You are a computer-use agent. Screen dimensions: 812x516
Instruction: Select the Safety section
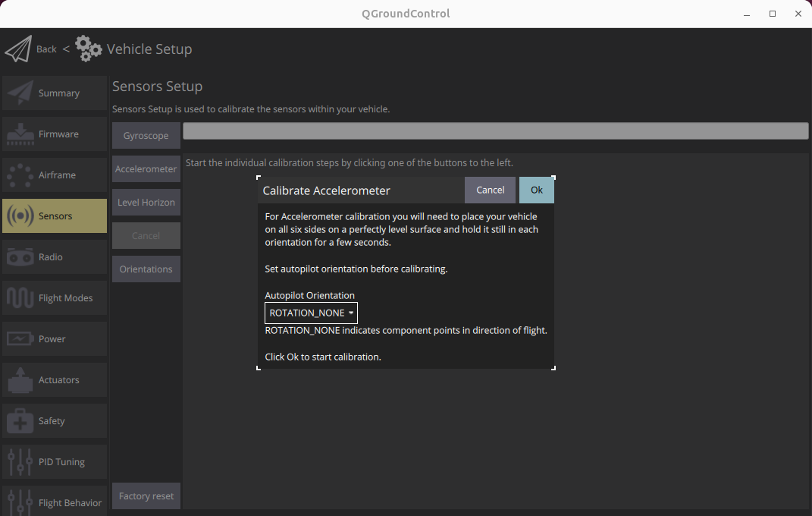pos(55,420)
